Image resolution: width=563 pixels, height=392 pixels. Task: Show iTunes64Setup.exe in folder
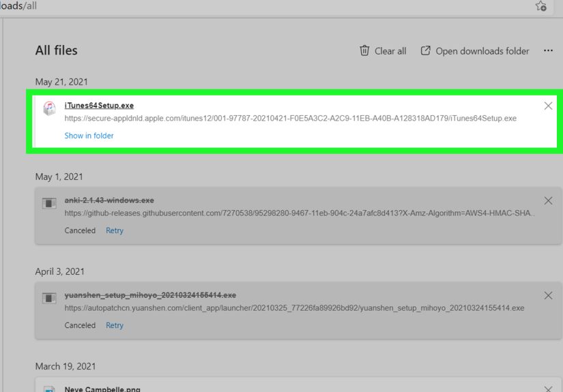click(x=89, y=136)
